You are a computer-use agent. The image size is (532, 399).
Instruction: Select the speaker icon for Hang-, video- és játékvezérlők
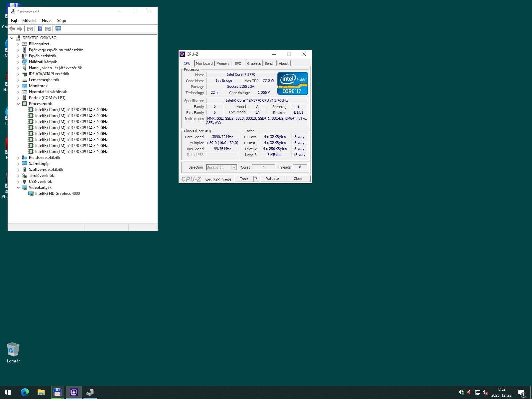click(25, 68)
